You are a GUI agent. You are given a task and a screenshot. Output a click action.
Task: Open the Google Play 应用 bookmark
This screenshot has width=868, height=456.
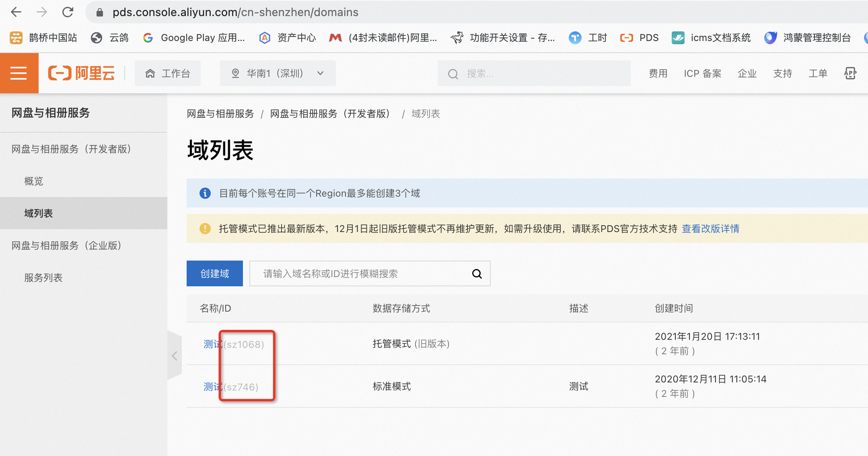[193, 38]
